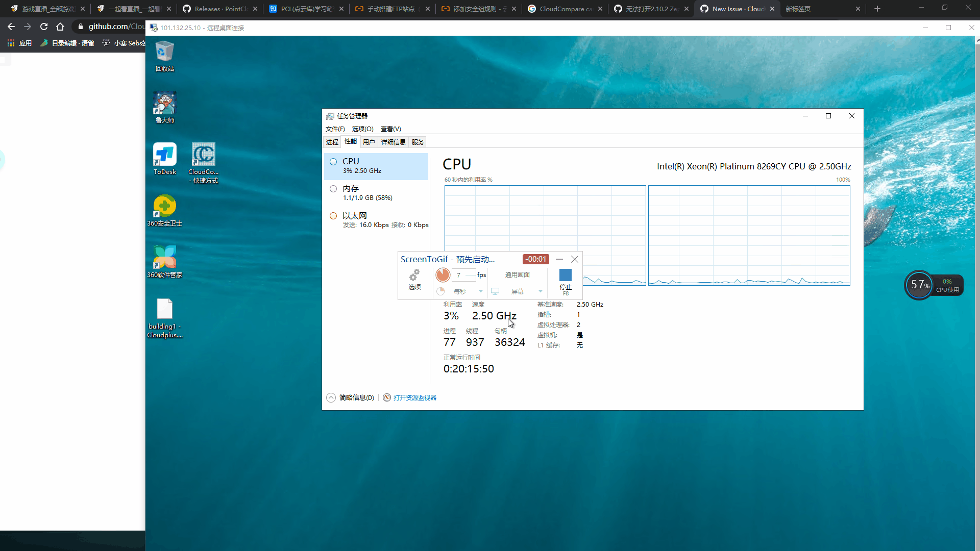Click the second CPU core usage graph

(x=749, y=235)
